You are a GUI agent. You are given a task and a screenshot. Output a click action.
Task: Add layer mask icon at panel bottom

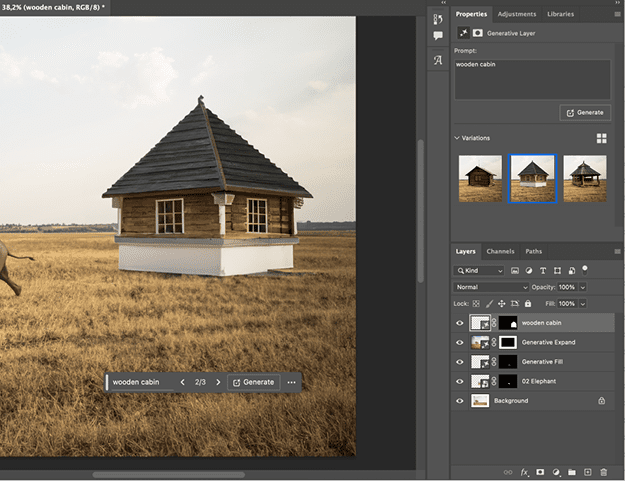(540, 472)
